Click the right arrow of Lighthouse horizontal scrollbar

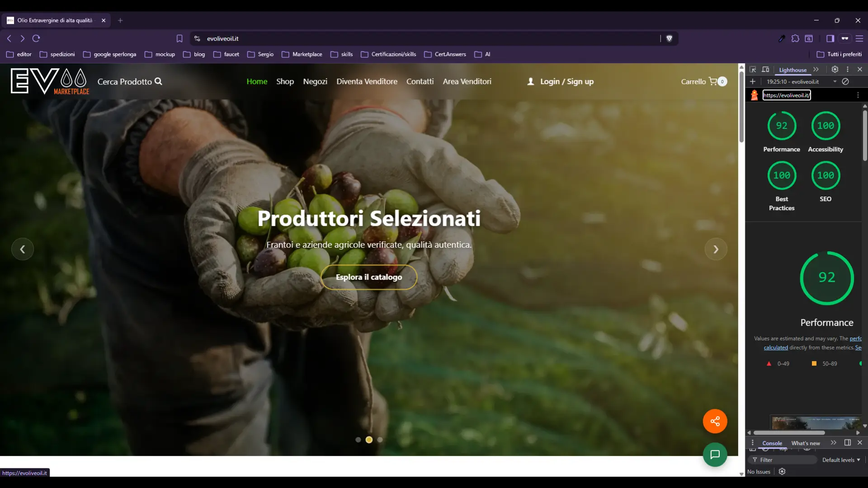[858, 433]
